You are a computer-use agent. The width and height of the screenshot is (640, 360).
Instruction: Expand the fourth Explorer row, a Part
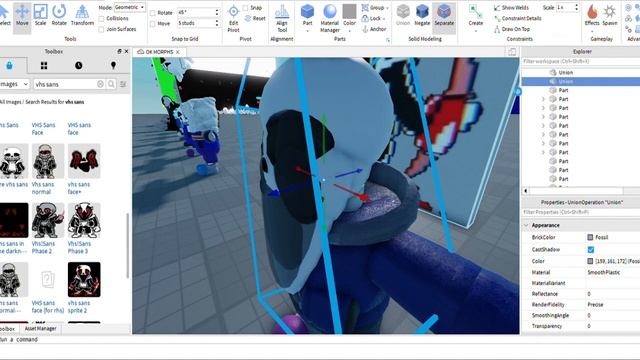coord(543,99)
